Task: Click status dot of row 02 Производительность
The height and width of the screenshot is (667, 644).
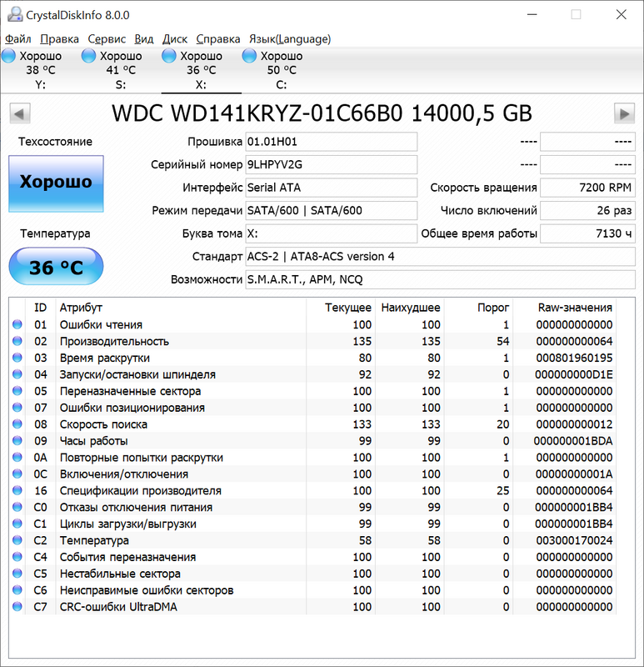Action: click(x=17, y=341)
